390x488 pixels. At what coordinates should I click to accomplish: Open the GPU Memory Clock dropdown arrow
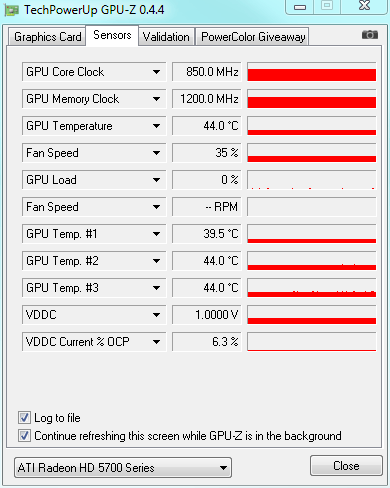156,99
